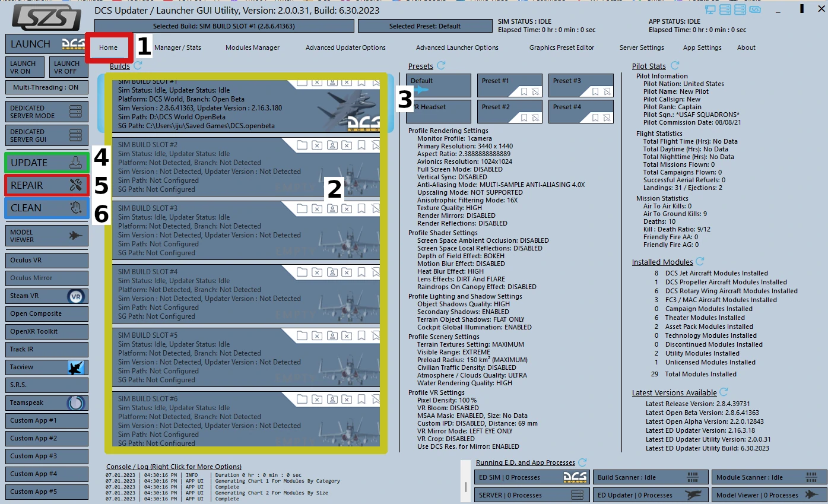The height and width of the screenshot is (504, 828).
Task: Open the Home tab
Action: [108, 47]
